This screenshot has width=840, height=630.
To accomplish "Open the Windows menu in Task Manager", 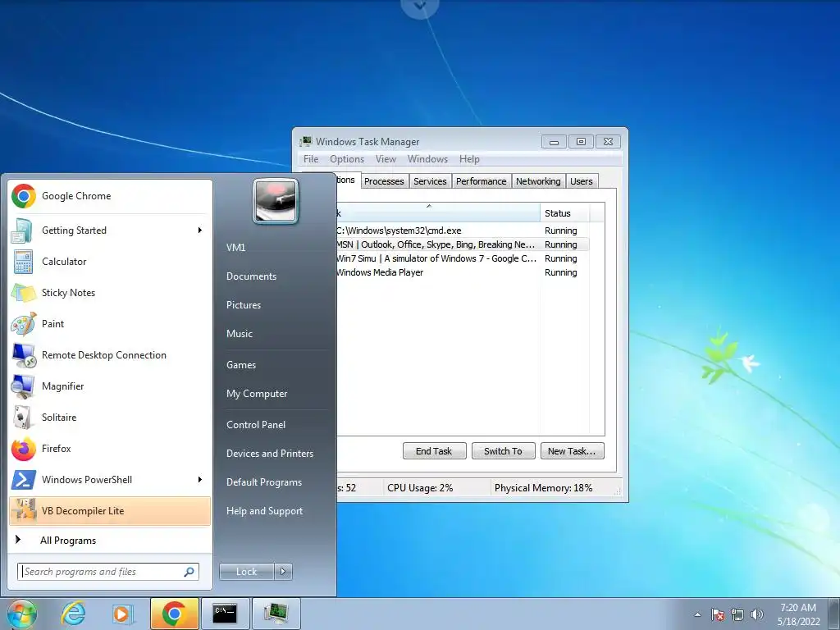I will click(427, 159).
